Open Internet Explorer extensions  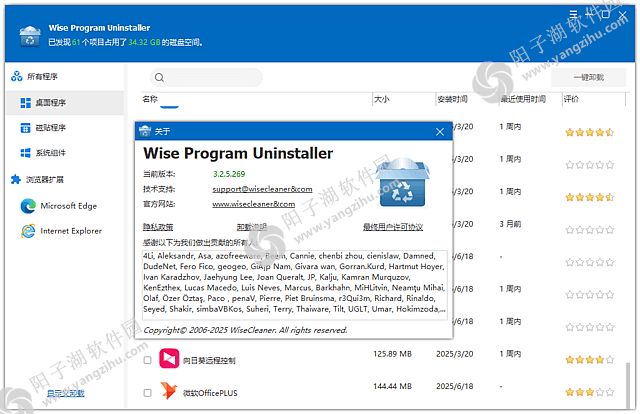[61, 231]
